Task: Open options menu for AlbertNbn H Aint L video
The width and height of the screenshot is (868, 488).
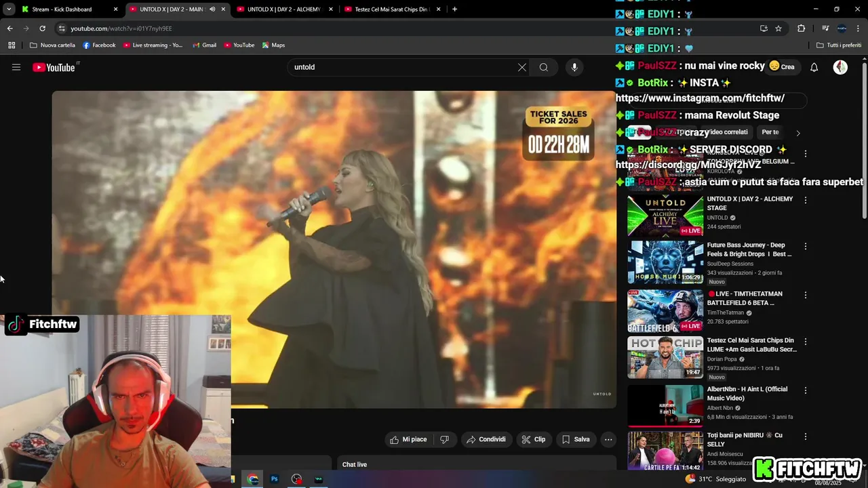Action: click(806, 390)
